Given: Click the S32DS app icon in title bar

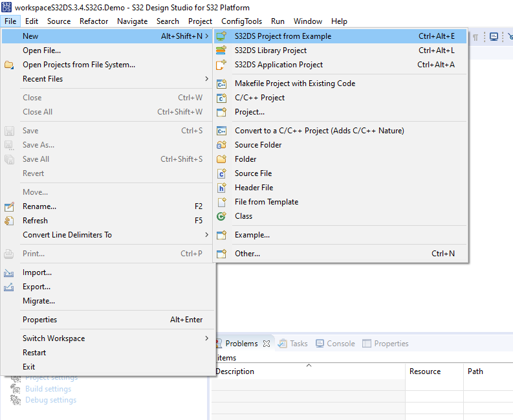Looking at the screenshot, I should pos(6,7).
